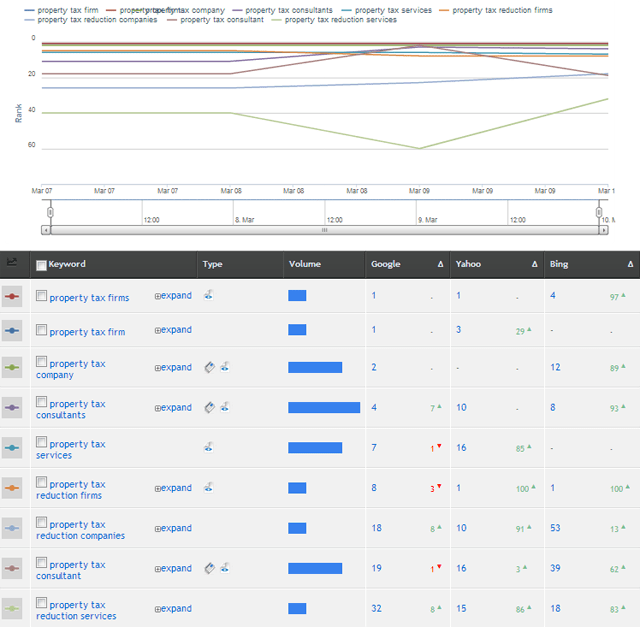Click the purple chart marker for property tax consultants
The height and width of the screenshot is (627, 640).
pyautogui.click(x=12, y=407)
